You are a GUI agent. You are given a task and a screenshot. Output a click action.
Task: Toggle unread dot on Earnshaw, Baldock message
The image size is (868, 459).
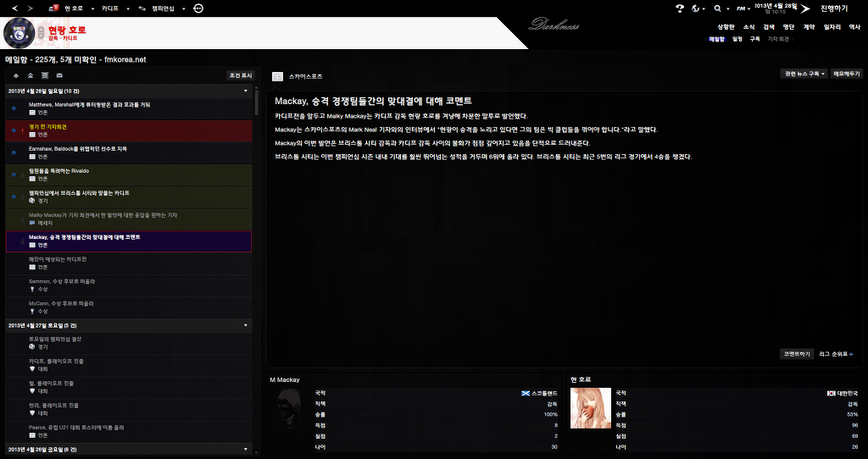[x=14, y=152]
